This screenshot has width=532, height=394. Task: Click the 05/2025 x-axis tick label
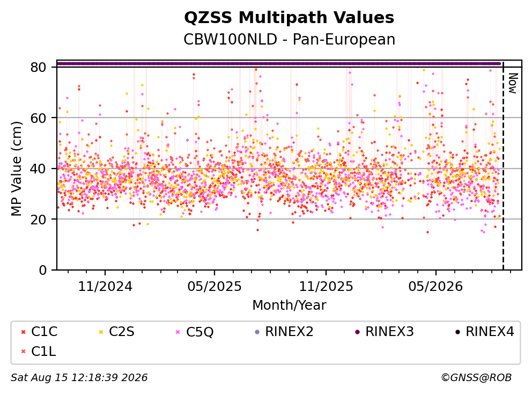tap(215, 287)
